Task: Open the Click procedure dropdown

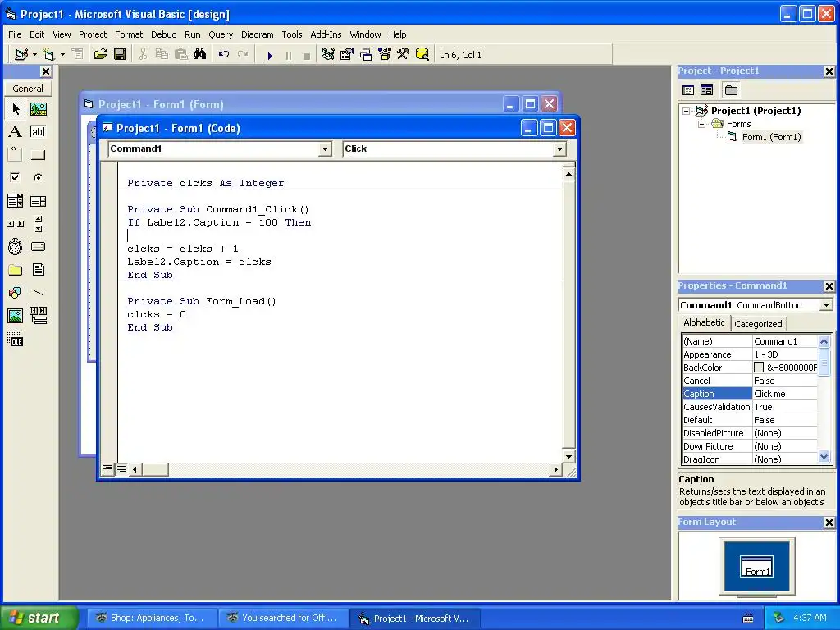Action: [559, 149]
